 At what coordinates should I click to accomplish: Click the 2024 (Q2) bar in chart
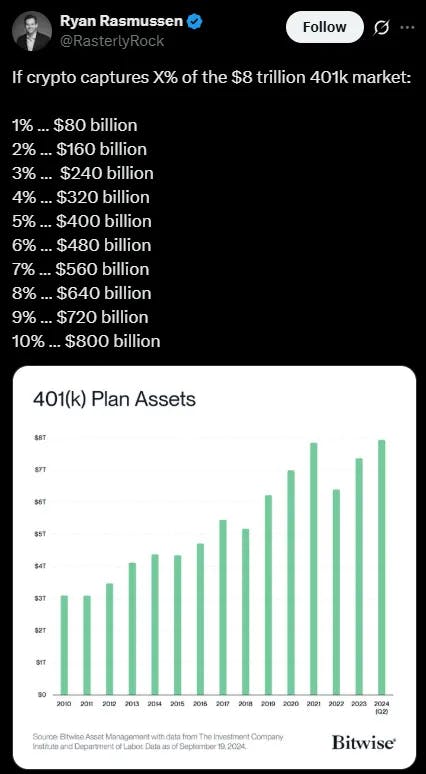pos(381,567)
